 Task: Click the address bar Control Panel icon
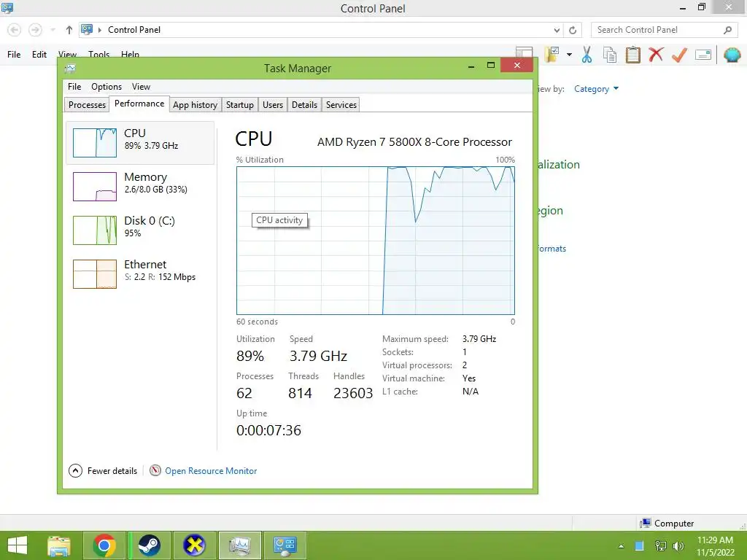[x=87, y=29]
